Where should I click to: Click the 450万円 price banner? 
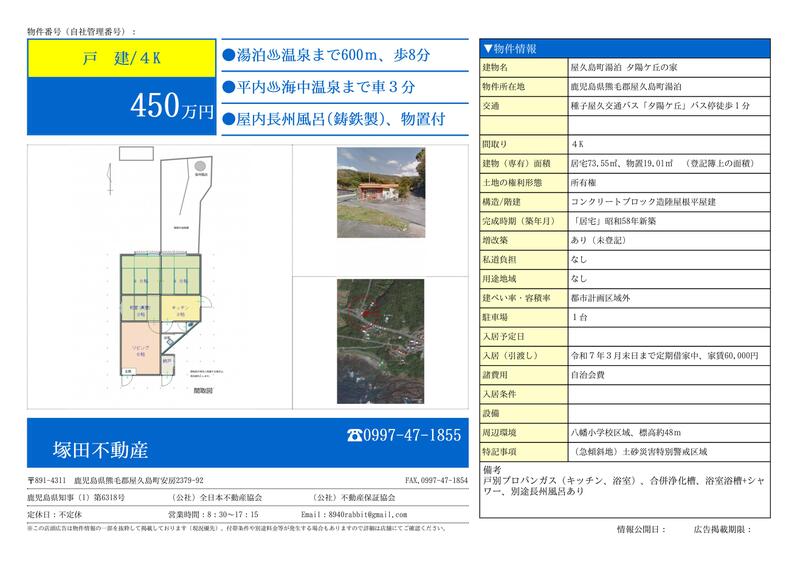(120, 108)
